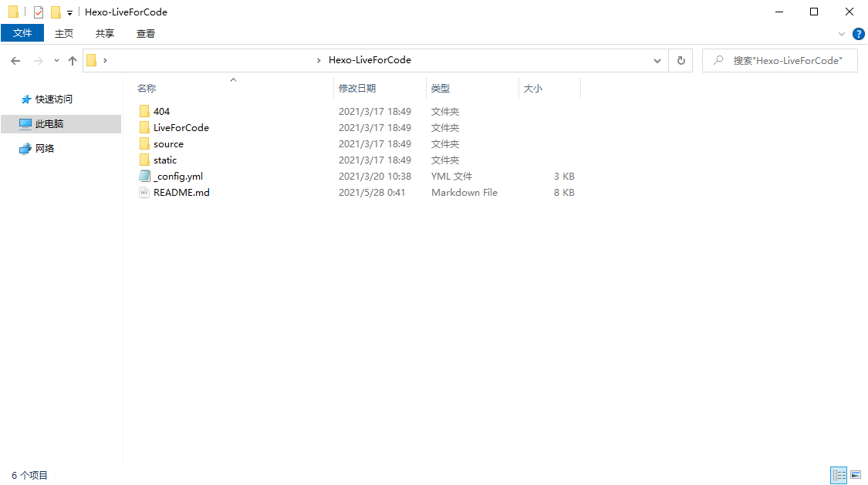This screenshot has height=485, width=868.
Task: Open the 文件 ribbon tab
Action: (22, 33)
